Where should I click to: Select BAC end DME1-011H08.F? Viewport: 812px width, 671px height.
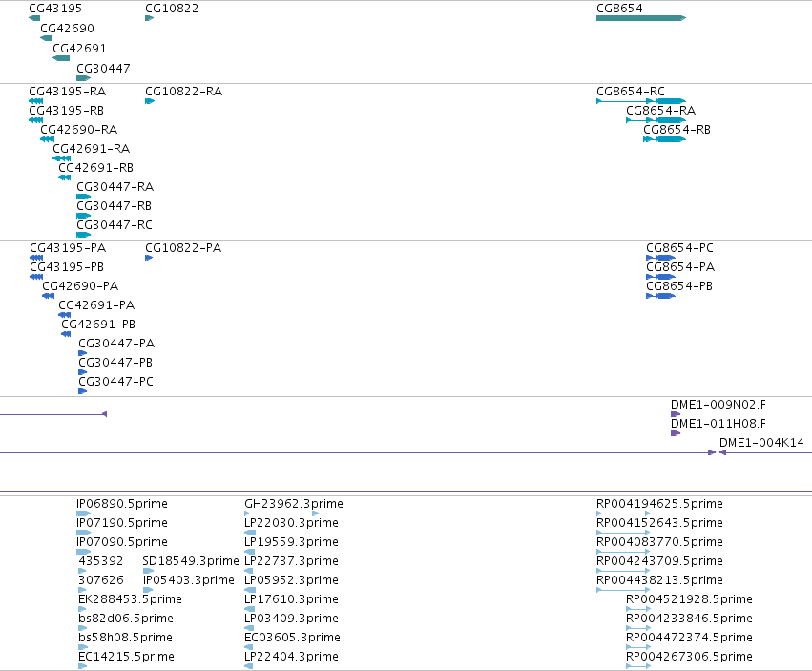pos(718,424)
